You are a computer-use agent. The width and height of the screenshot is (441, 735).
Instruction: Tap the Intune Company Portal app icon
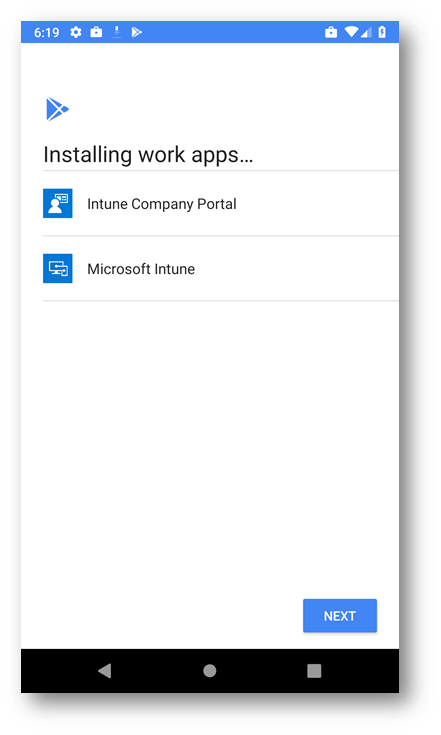pyautogui.click(x=58, y=203)
